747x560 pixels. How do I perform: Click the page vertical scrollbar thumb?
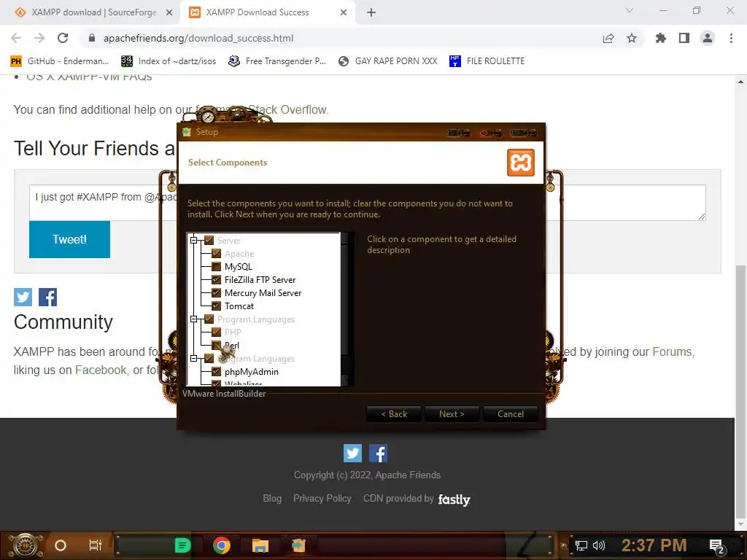point(740,391)
